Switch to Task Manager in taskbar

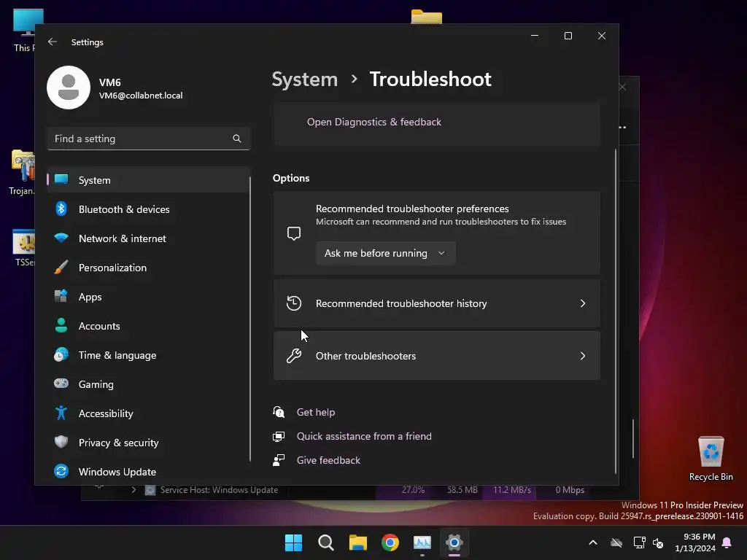click(422, 542)
